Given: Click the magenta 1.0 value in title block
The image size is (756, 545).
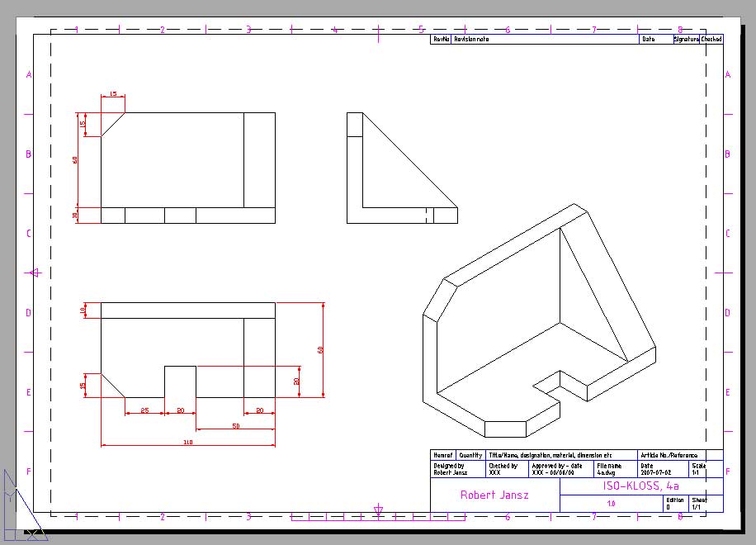Looking at the screenshot, I should pos(611,504).
